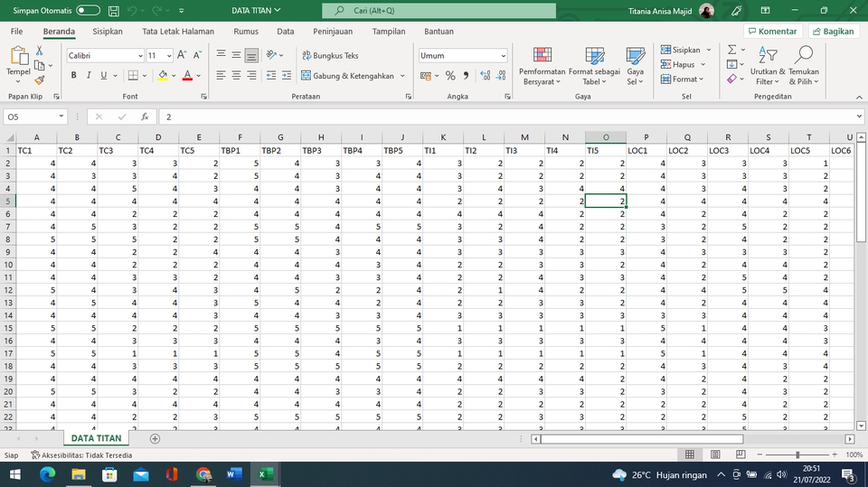This screenshot has width=868, height=487.
Task: Open Gaya Sel cell styles menu
Action: point(635,67)
